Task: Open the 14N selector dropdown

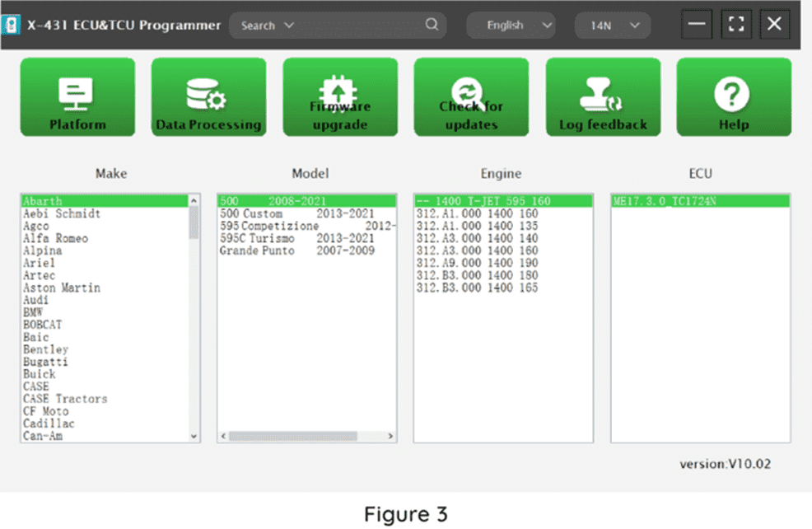Action: (x=613, y=26)
